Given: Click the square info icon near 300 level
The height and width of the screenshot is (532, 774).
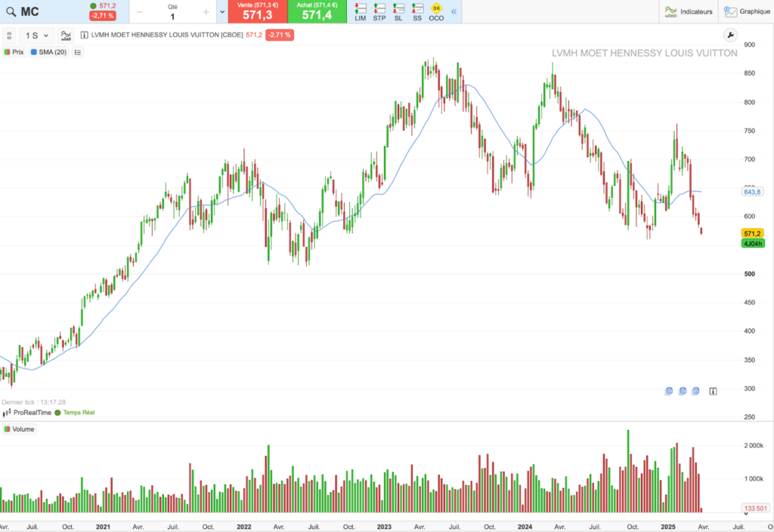Looking at the screenshot, I should click(713, 391).
